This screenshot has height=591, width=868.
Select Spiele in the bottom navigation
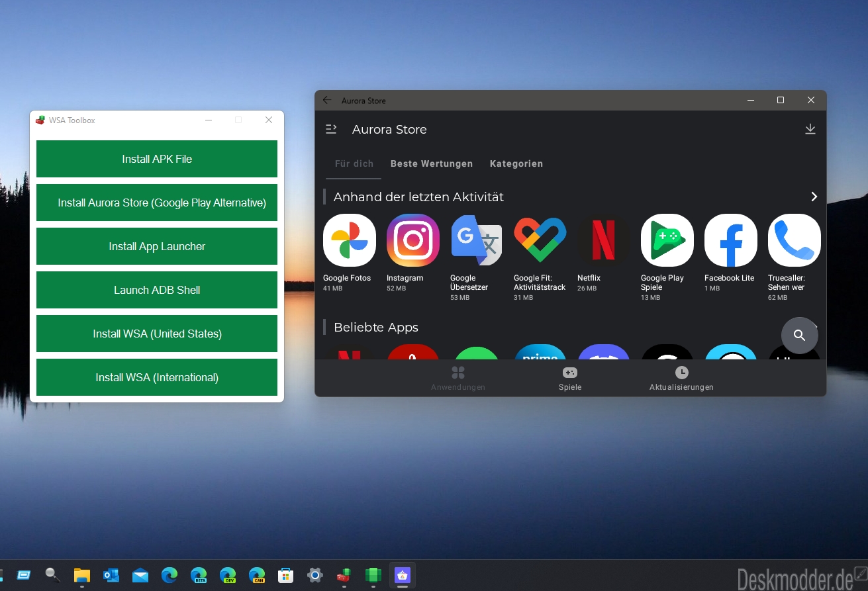click(570, 379)
